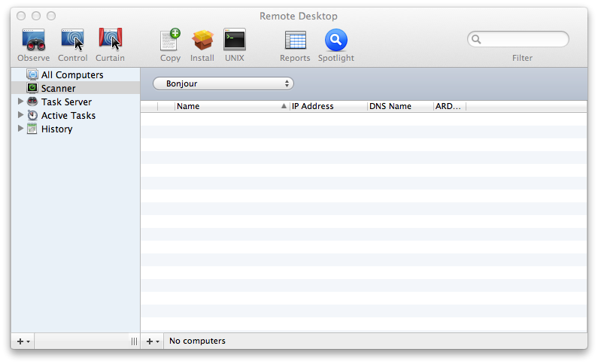This screenshot has width=598, height=364.
Task: Click the No computers status text
Action: point(197,341)
